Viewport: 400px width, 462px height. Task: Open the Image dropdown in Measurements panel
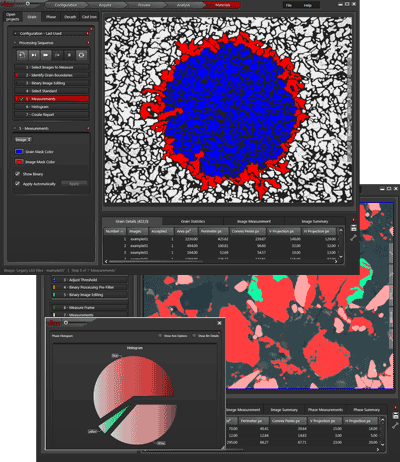[x=23, y=140]
